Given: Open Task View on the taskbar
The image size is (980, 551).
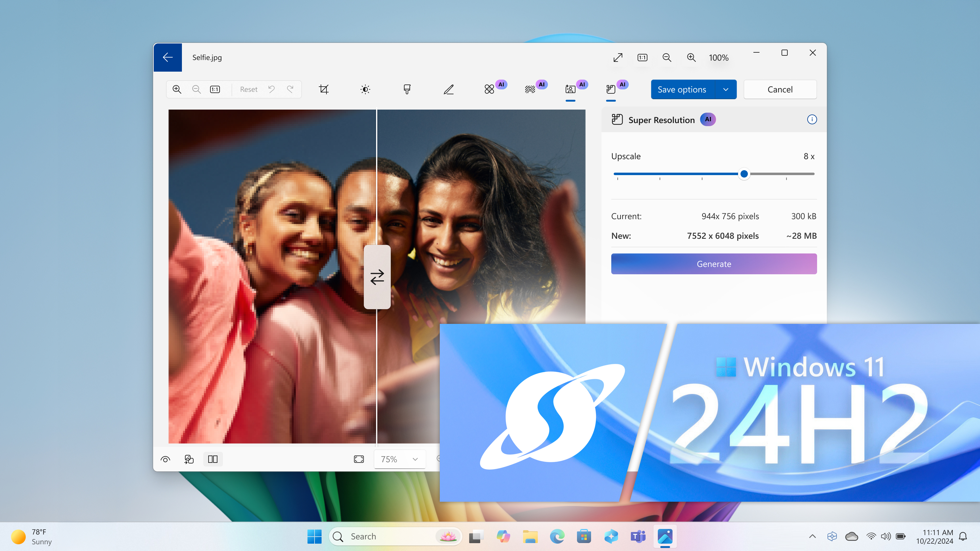Looking at the screenshot, I should 476,537.
